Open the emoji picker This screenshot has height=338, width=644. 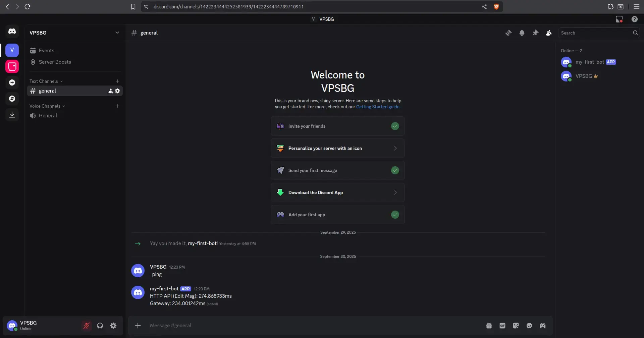529,326
